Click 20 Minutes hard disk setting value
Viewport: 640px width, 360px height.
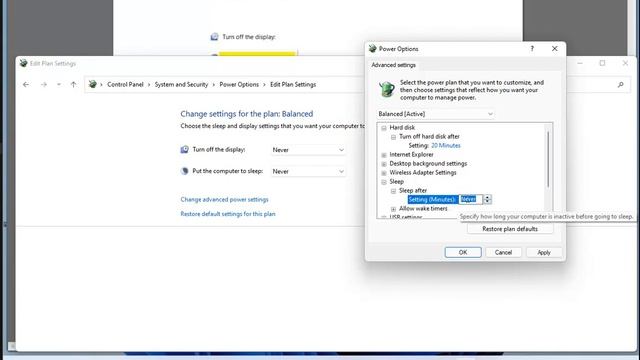pos(446,145)
